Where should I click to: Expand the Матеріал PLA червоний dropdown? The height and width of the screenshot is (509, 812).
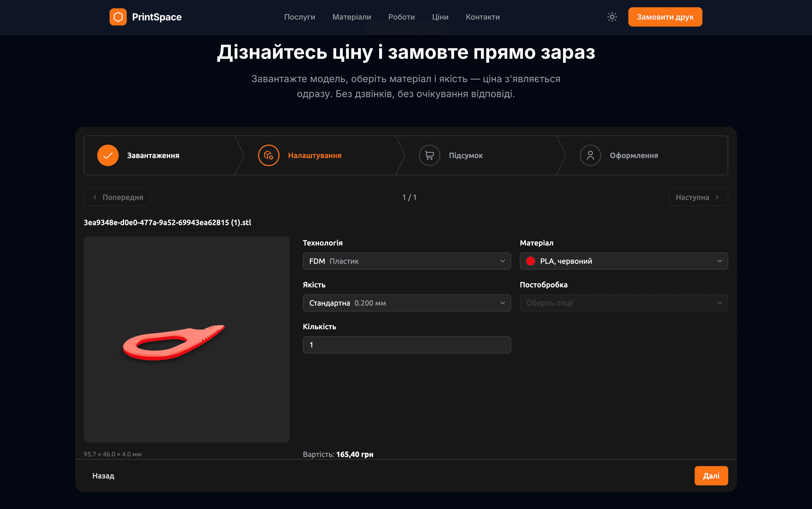pyautogui.click(x=624, y=261)
